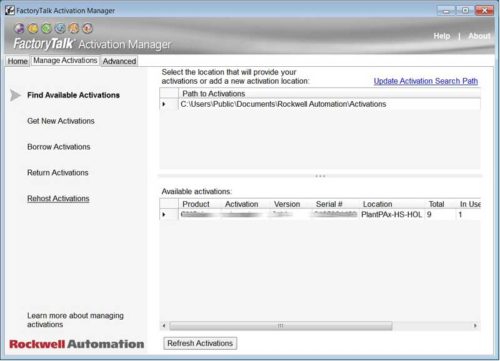
Task: Click Learn more about managing activations
Action: coord(75,320)
